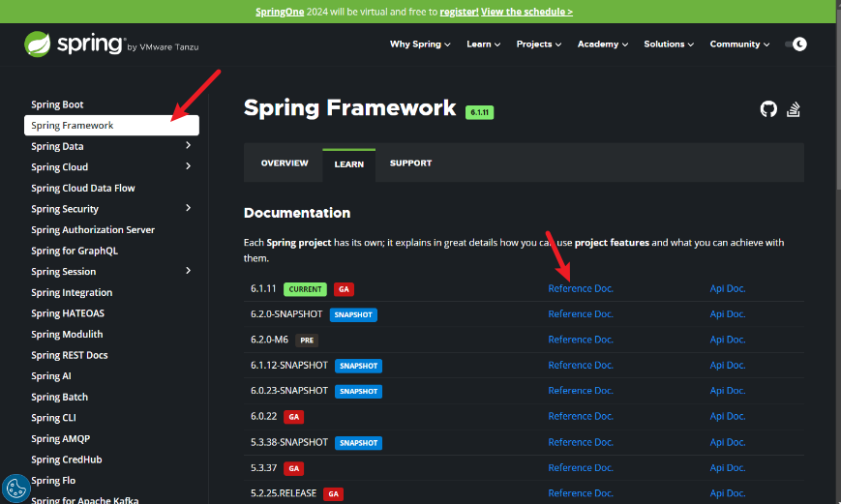Screen dimensions: 841x504
Task: Expand the Community navigation menu
Action: (x=739, y=44)
